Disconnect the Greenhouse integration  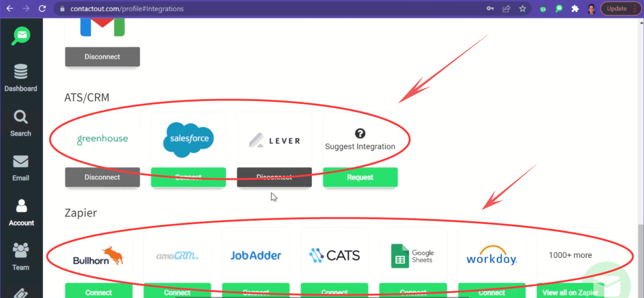point(102,177)
